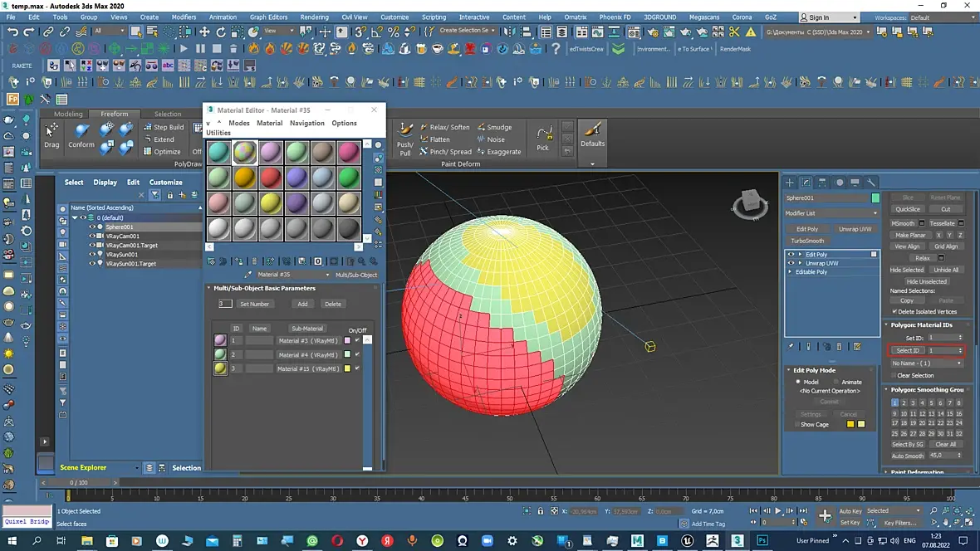This screenshot has height=551, width=980.
Task: Open Photoshop from the Windows taskbar
Action: 762,541
